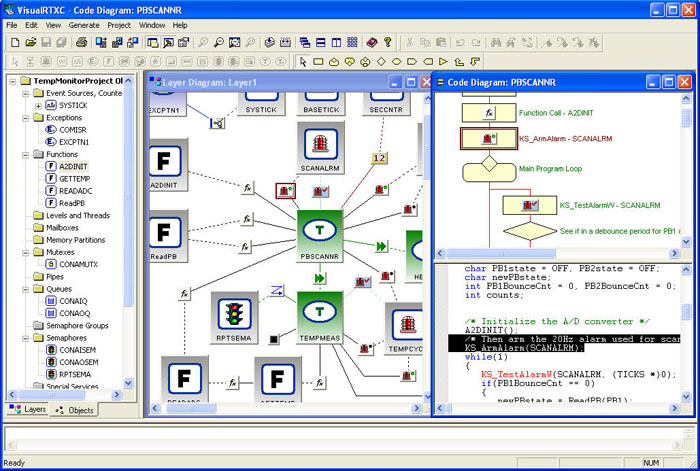Click the TEMPMEAS thread node in Layer Diagram
700x471 pixels.
320,317
